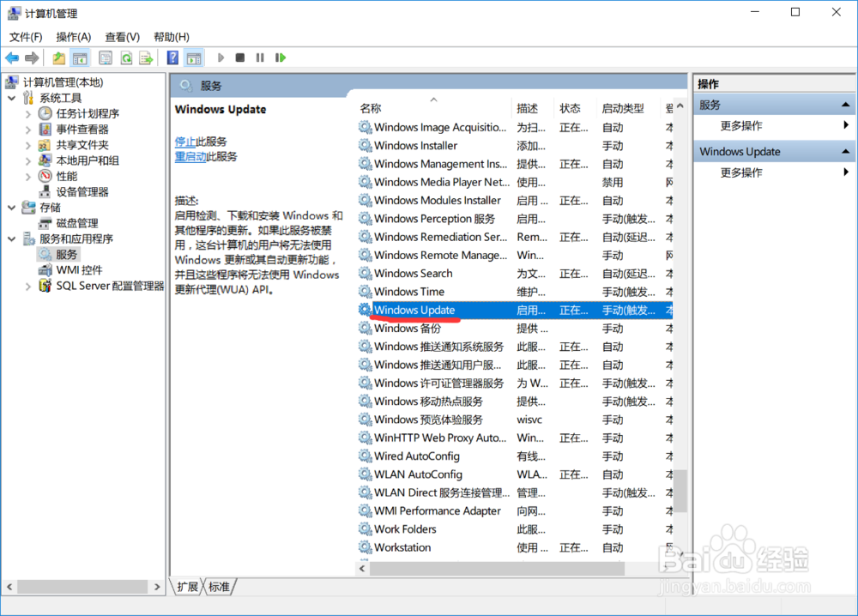This screenshot has width=858, height=616.
Task: Expand the 性能 tree node
Action: tap(28, 176)
